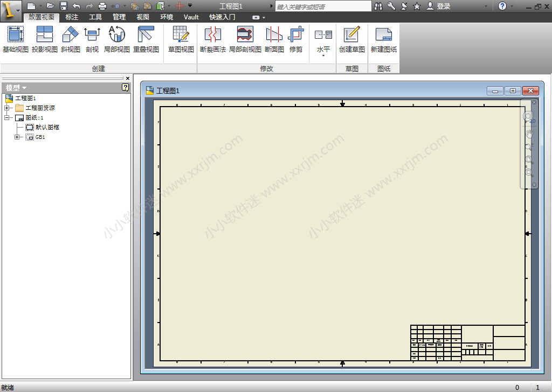Open the 创建草图 create sketch tool
Viewport: 552px width, 392px height.
tap(351, 39)
